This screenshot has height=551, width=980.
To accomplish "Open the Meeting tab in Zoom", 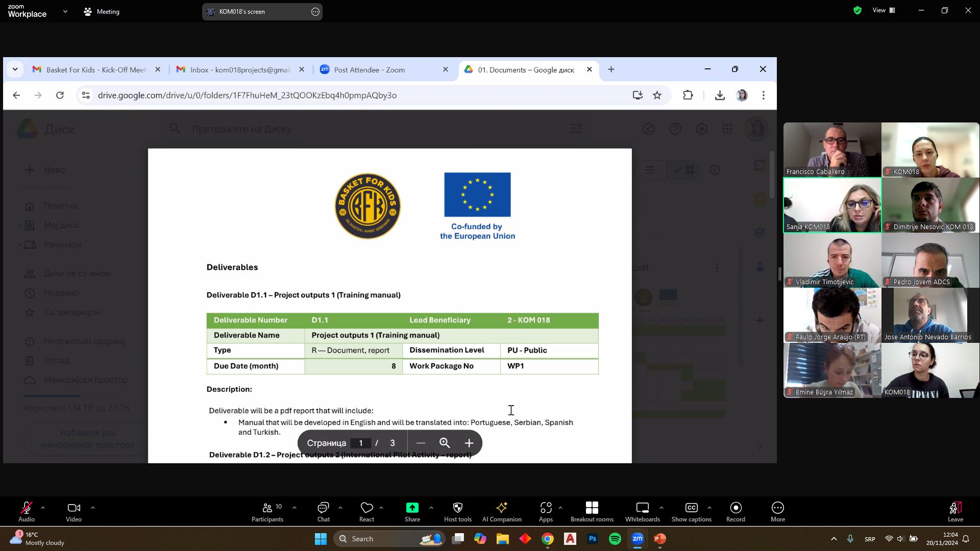I will 102,11.
